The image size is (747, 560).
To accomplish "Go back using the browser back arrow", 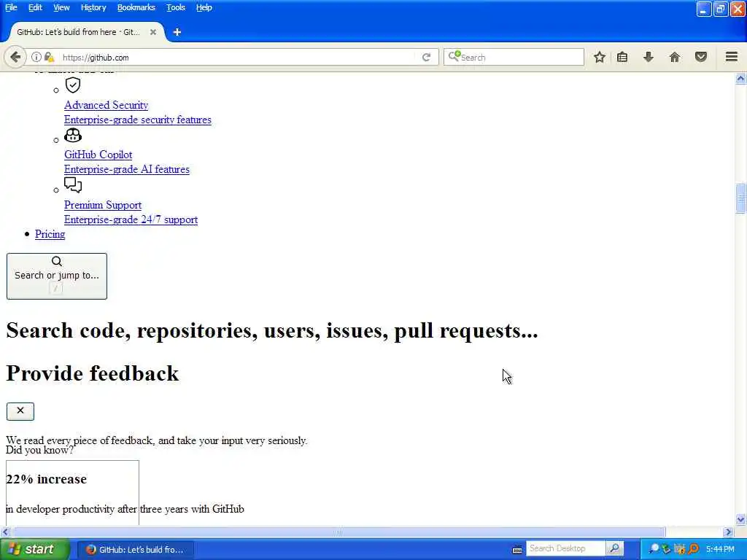I will click(x=15, y=57).
